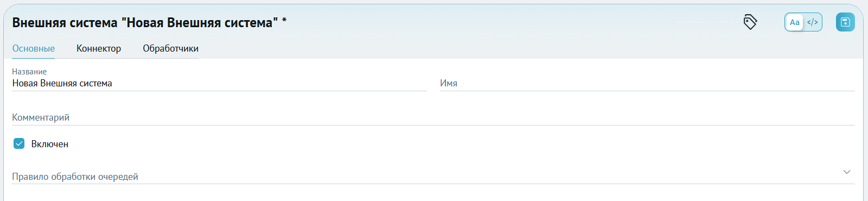Image resolution: width=868 pixels, height=201 pixels.
Task: Expand the Правило обработки очередей chevron arrow
Action: (847, 172)
